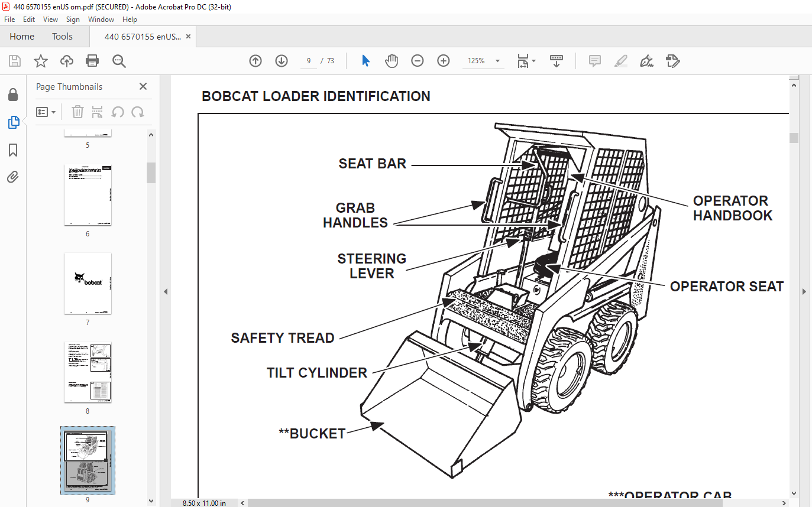Switch to the Home tab
The image size is (812, 507).
(22, 37)
